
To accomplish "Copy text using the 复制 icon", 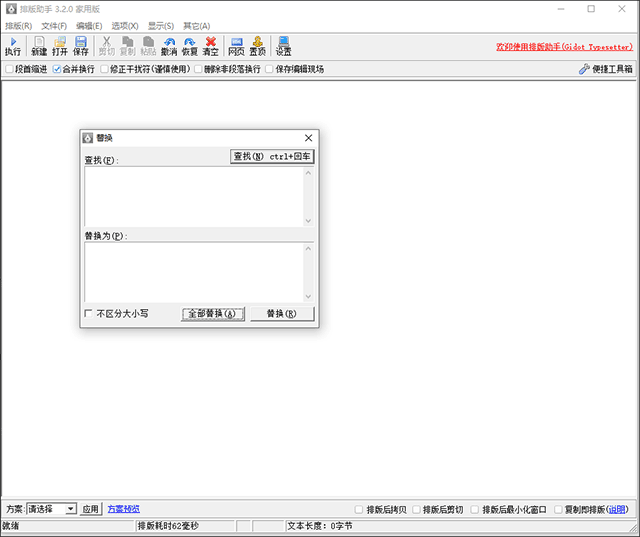I will 127,46.
